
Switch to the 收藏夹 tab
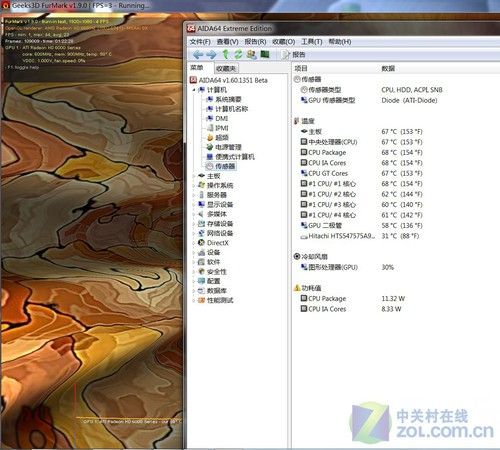(226, 68)
